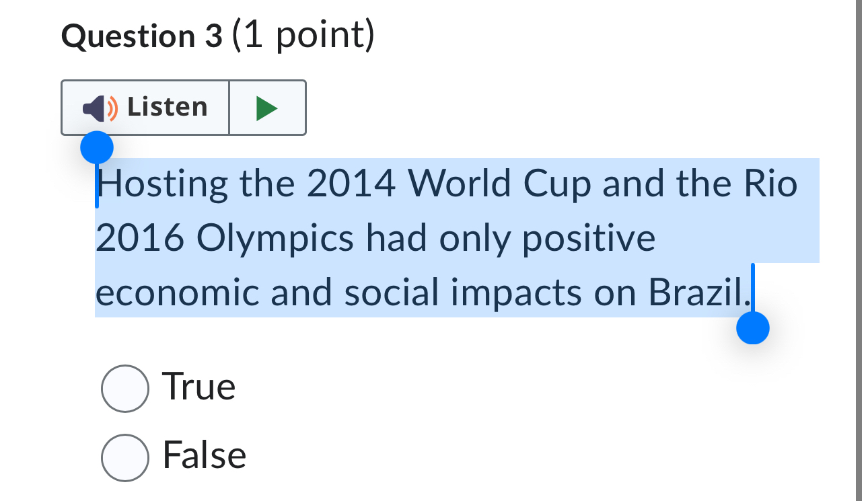
Task: Click the True answer label
Action: click(199, 386)
